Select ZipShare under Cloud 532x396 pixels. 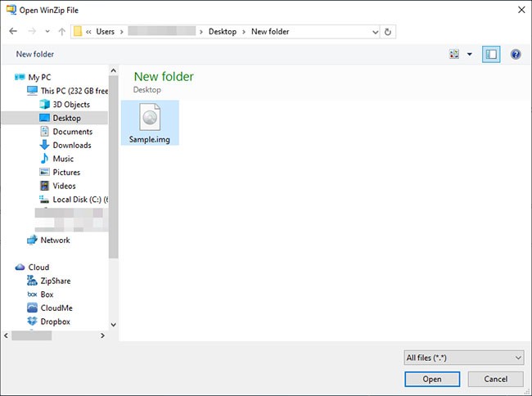coord(55,281)
